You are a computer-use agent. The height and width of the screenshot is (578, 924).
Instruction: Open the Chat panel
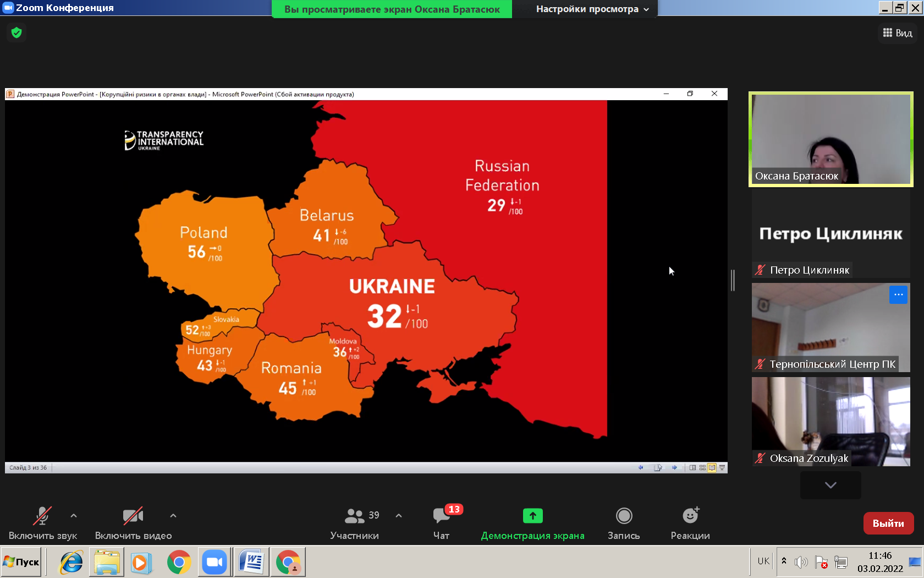441,523
